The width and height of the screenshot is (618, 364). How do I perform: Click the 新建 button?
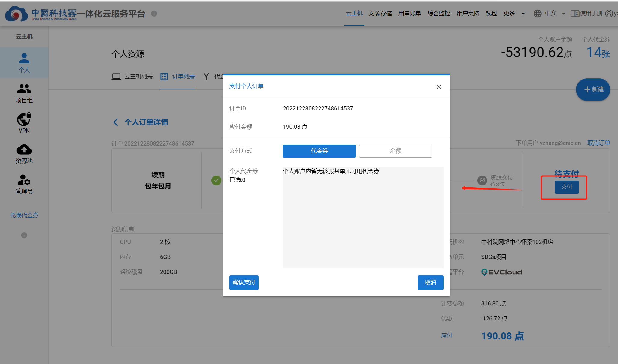[593, 89]
